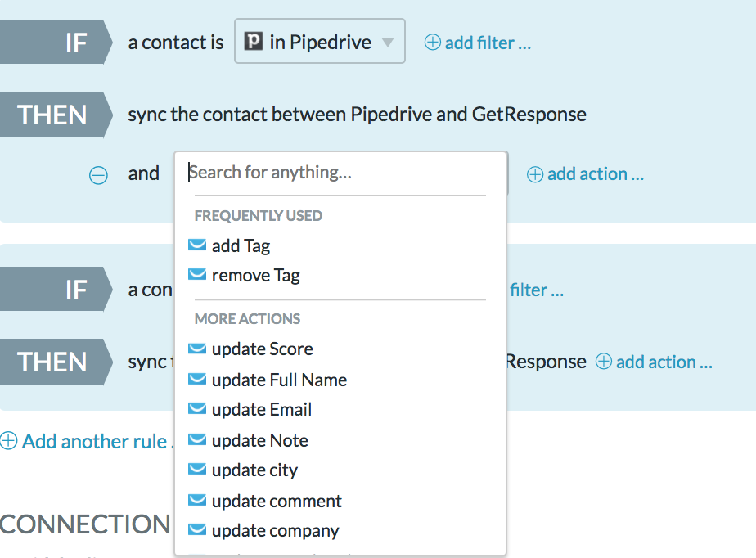This screenshot has width=756, height=558.
Task: Click 'add action ...' beside the search box
Action: pos(595,174)
